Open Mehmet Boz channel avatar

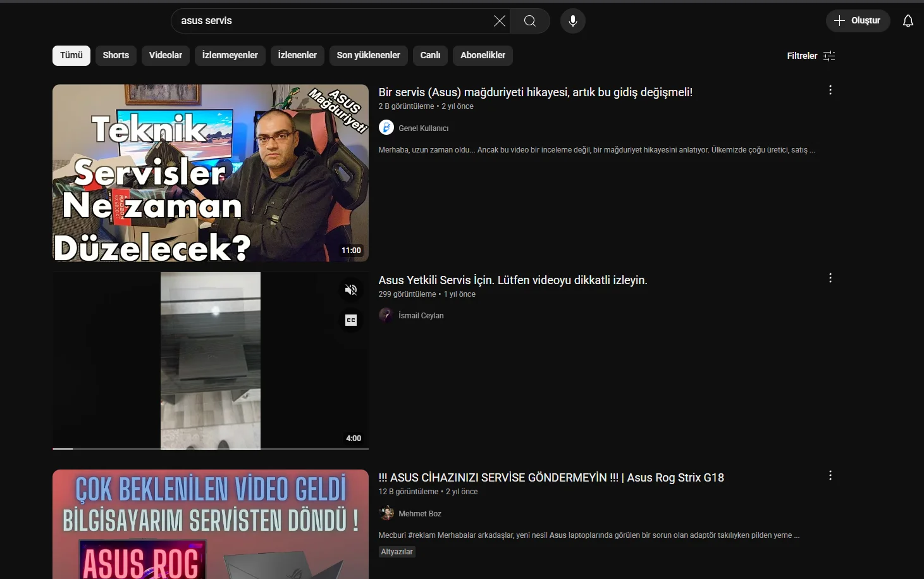[x=386, y=513]
